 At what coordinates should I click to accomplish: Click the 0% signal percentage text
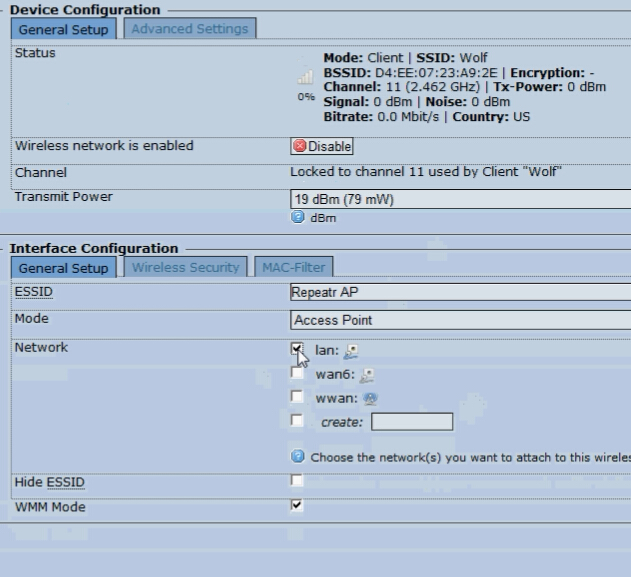coord(306,97)
